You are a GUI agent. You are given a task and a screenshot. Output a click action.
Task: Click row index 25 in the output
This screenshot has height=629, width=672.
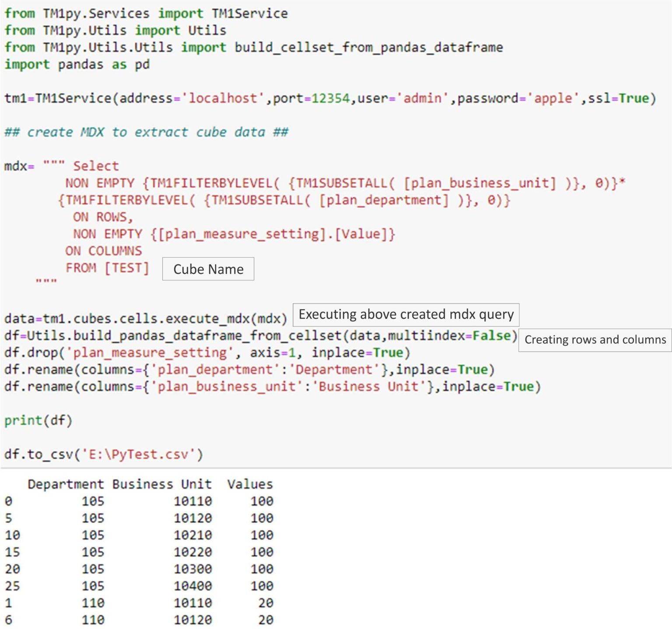[x=12, y=586]
